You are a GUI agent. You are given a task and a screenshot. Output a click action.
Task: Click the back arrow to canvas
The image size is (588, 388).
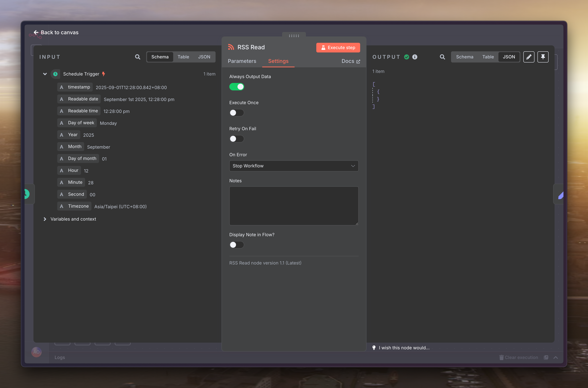(36, 32)
